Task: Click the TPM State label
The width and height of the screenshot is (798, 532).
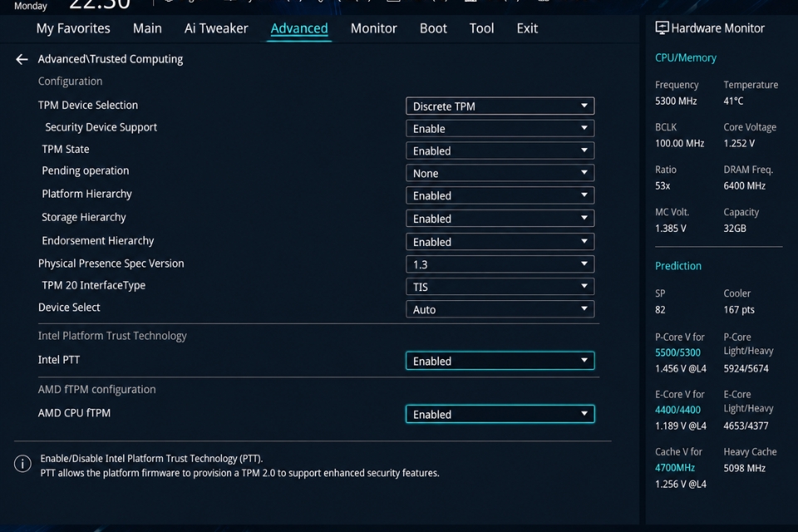Action: (66, 149)
